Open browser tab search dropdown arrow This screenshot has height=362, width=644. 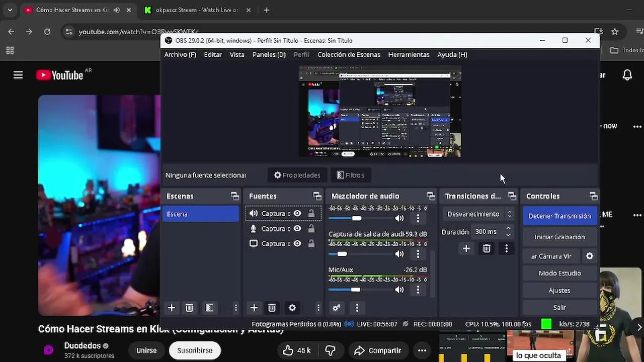click(x=10, y=10)
